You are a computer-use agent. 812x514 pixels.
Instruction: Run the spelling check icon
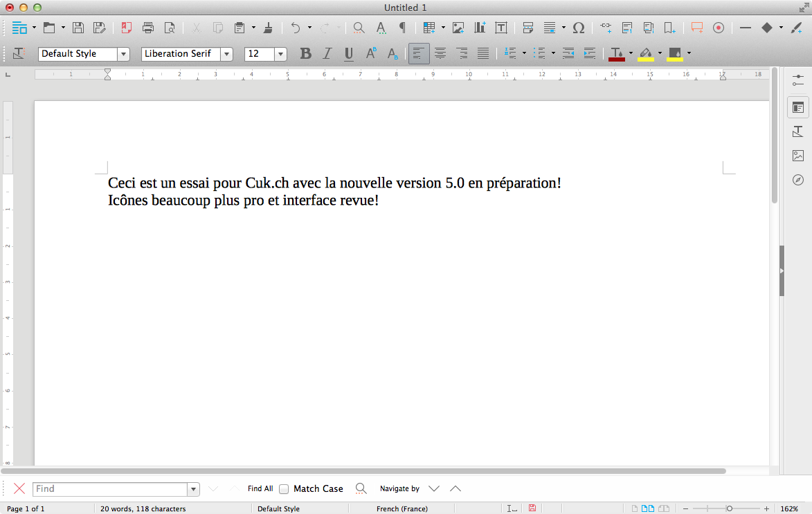point(381,28)
